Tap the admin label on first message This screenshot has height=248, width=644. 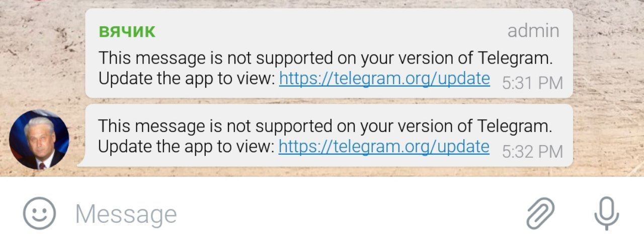pyautogui.click(x=533, y=31)
